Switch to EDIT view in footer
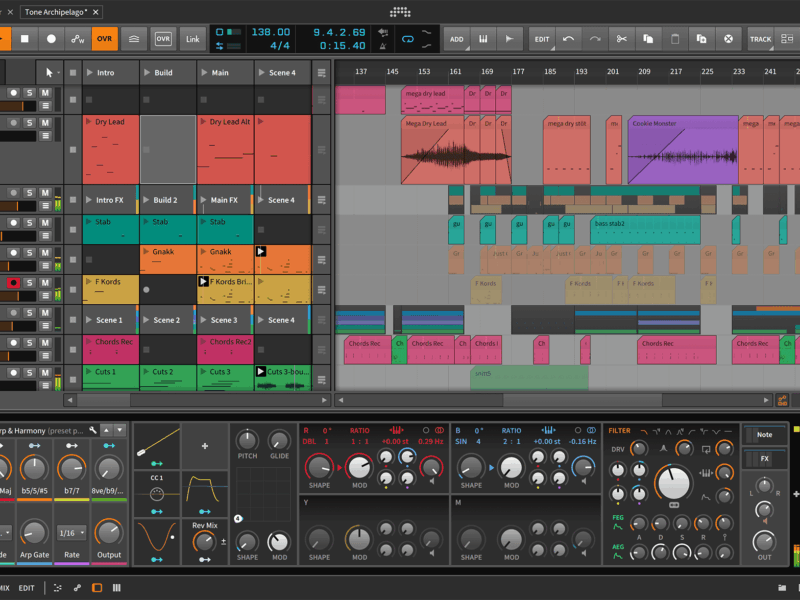Screen dimensions: 800x600 click(26, 588)
